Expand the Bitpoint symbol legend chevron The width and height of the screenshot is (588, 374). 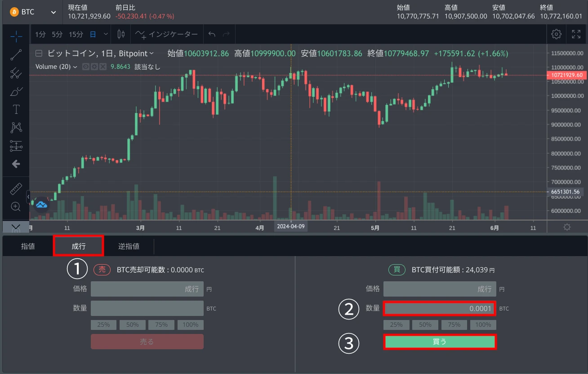[x=151, y=54]
